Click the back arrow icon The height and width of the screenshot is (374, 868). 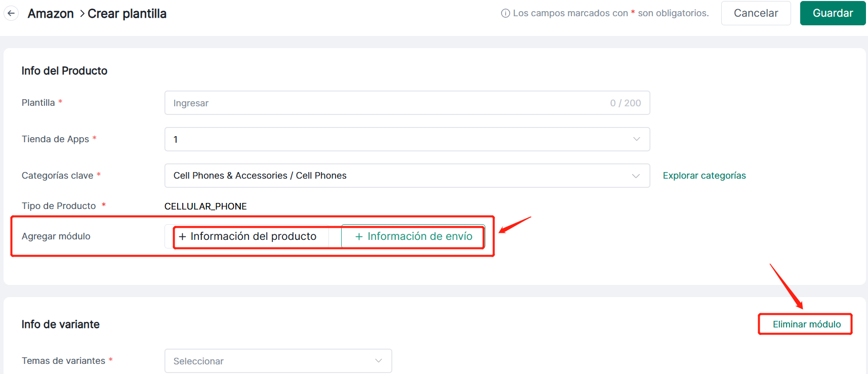(11, 13)
